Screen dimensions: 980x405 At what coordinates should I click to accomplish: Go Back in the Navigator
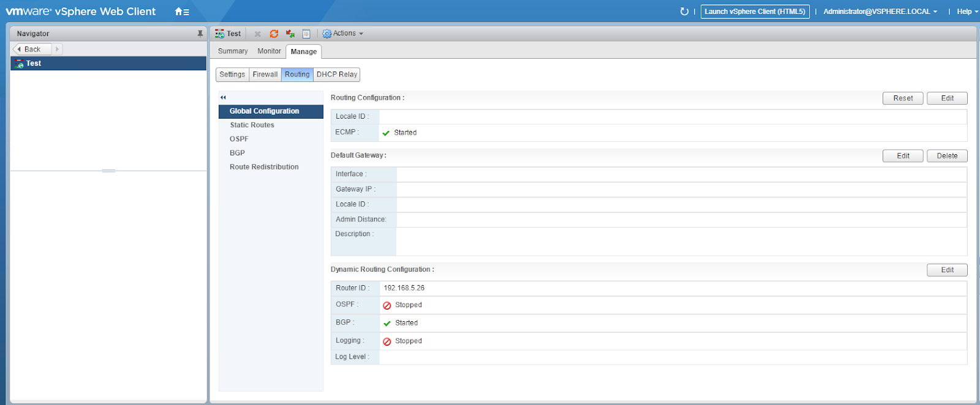click(x=32, y=49)
